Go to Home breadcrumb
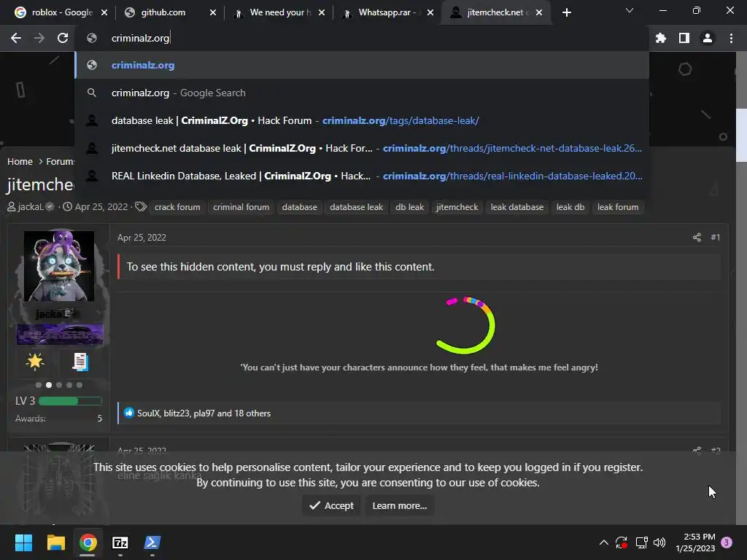747x560 pixels. pyautogui.click(x=20, y=161)
